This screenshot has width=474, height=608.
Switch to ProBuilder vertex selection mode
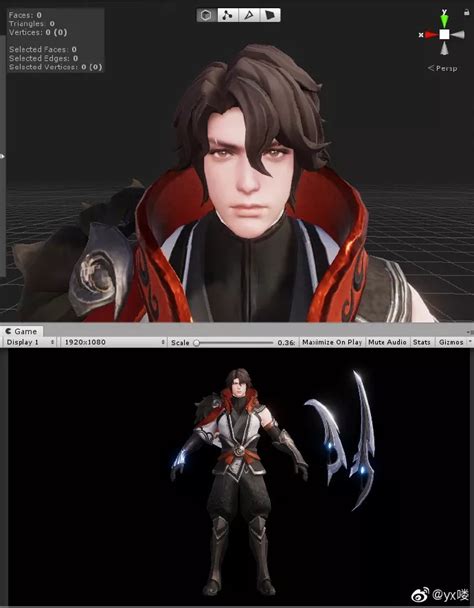tap(228, 15)
